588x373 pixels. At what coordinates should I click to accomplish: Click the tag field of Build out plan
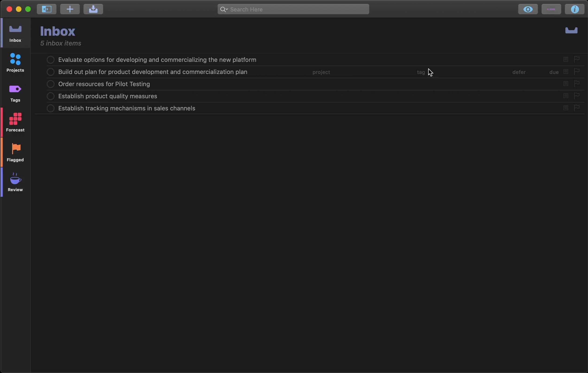tap(421, 72)
